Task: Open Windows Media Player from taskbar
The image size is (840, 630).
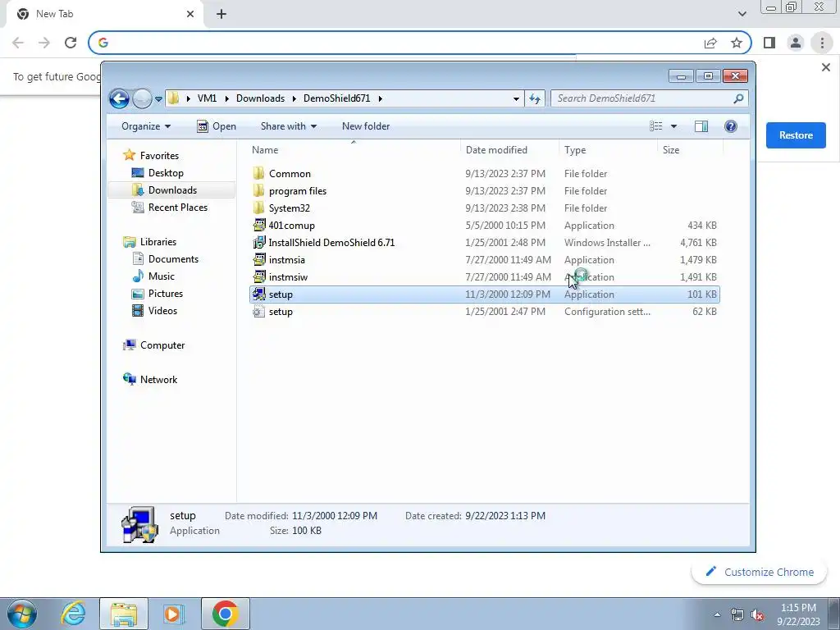Action: coord(173,614)
